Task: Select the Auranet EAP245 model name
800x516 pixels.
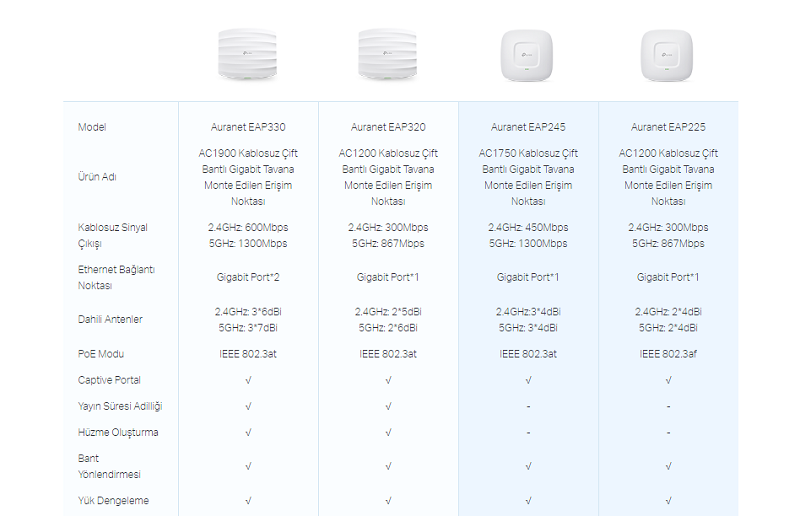Action: pyautogui.click(x=528, y=127)
